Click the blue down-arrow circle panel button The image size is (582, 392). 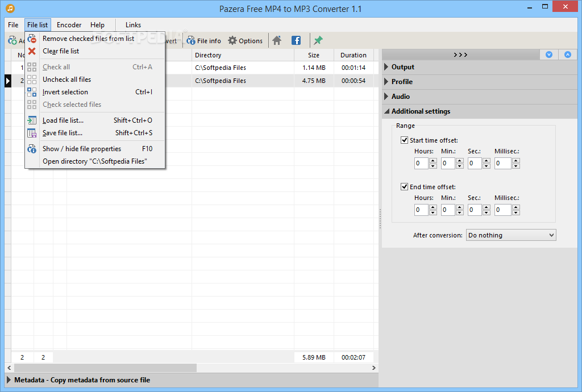point(549,55)
